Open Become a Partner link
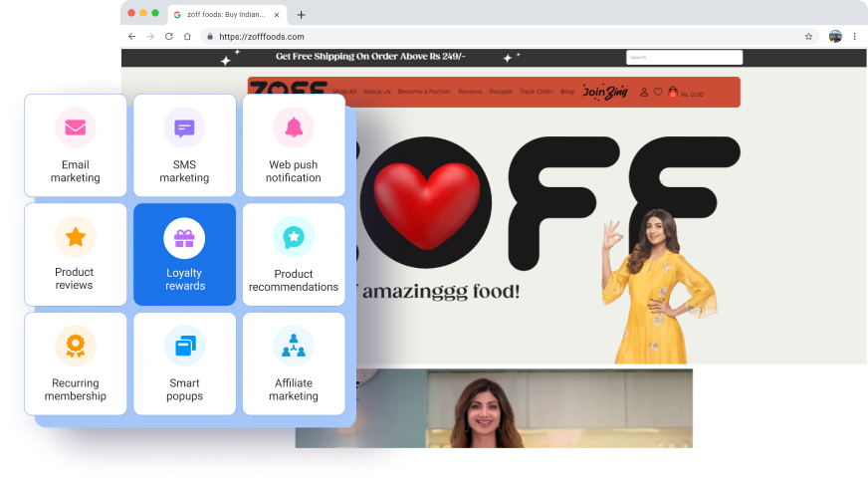 424,92
